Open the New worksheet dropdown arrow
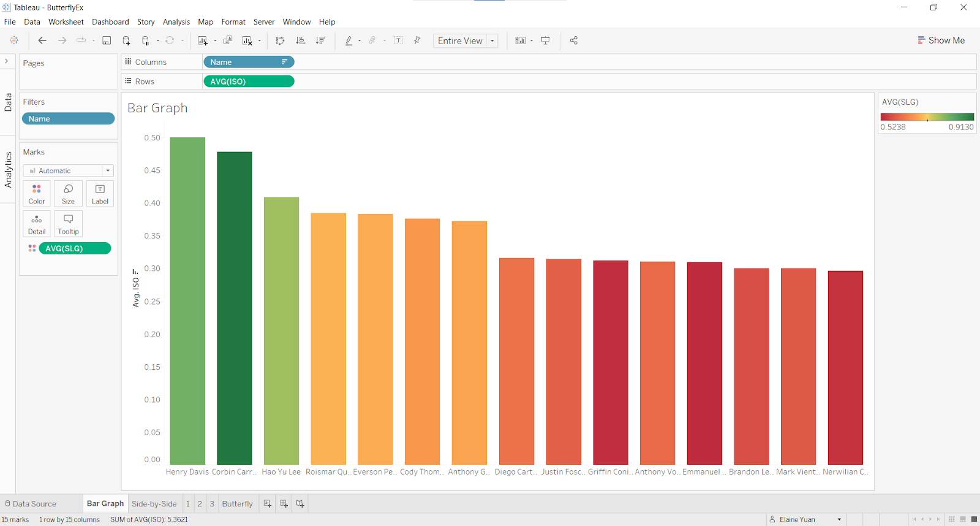 click(215, 41)
